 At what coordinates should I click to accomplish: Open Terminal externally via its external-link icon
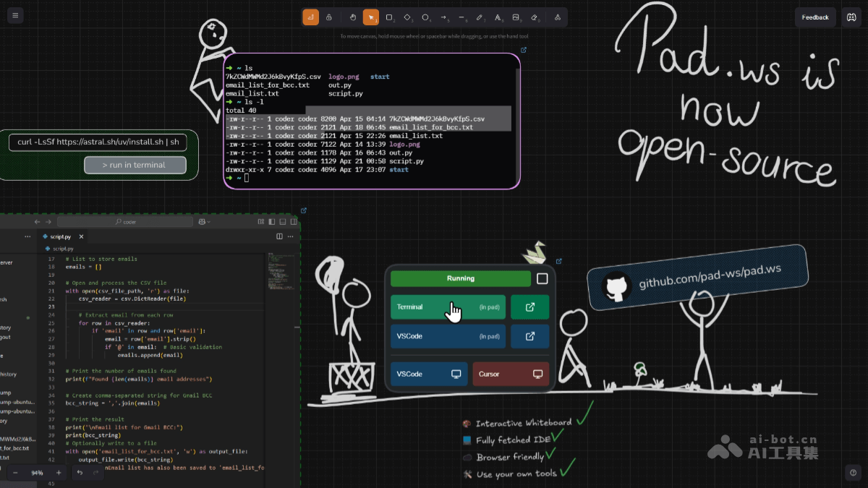pyautogui.click(x=529, y=307)
